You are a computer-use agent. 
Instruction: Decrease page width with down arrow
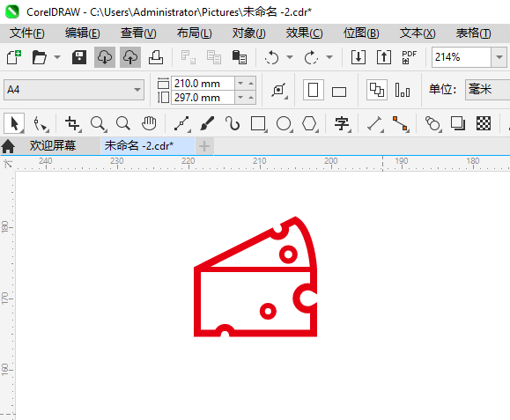point(240,84)
